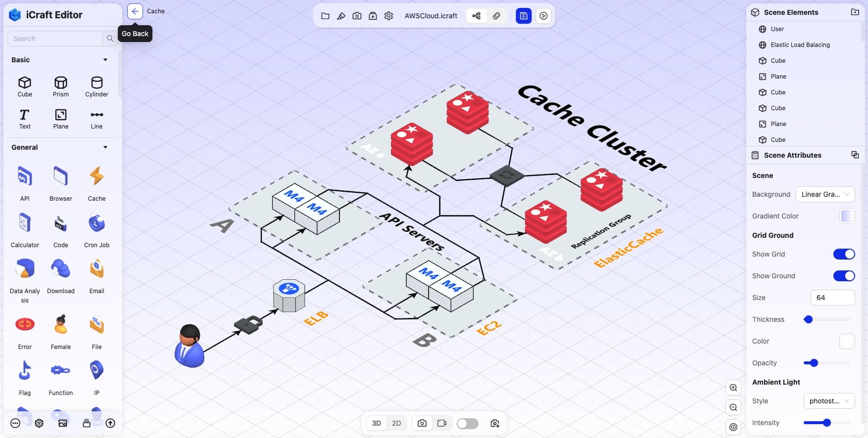Take screenshot with bottom camera icon
The height and width of the screenshot is (438, 868).
[422, 423]
